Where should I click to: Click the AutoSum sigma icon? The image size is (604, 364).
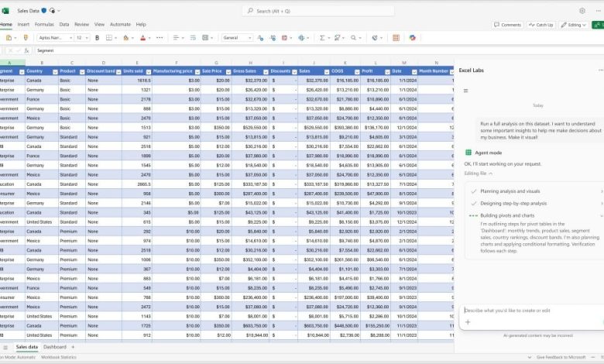[x=323, y=37]
